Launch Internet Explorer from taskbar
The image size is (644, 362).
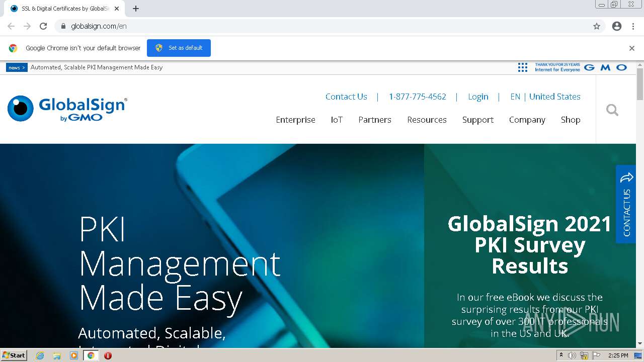pyautogui.click(x=40, y=355)
